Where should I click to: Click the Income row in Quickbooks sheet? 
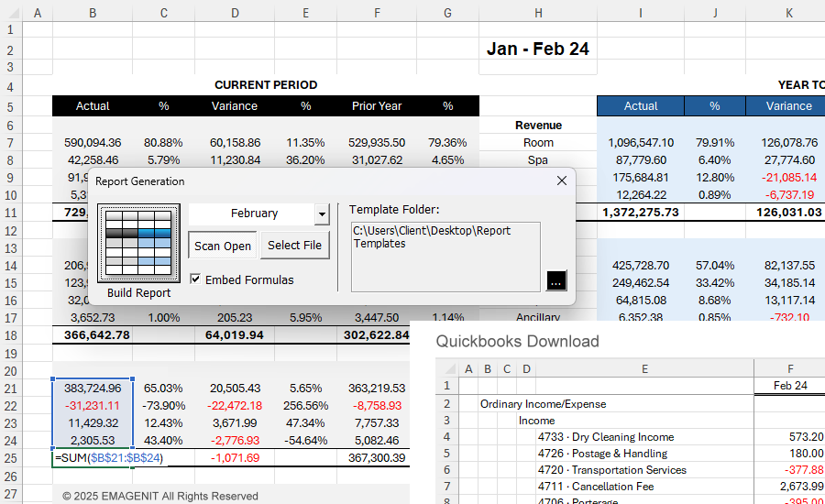click(536, 421)
